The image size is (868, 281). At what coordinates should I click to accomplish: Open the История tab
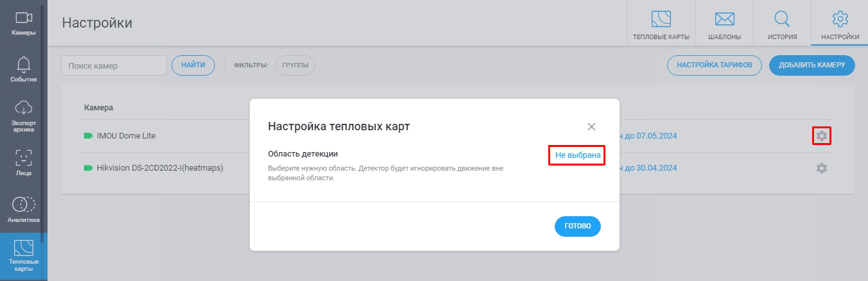783,23
